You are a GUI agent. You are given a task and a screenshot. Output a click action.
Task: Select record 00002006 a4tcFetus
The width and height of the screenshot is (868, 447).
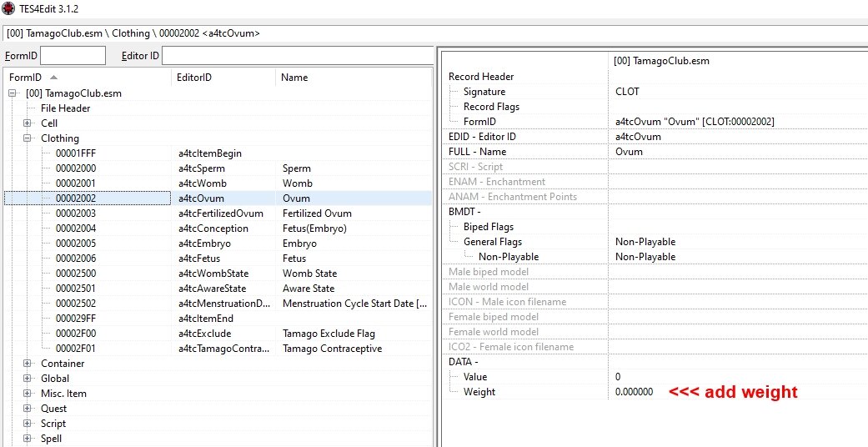218,259
